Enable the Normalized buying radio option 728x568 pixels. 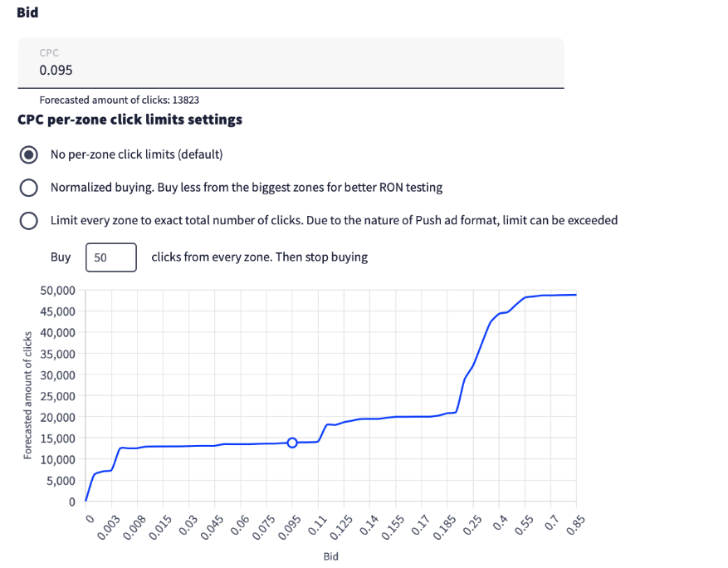coord(29,188)
